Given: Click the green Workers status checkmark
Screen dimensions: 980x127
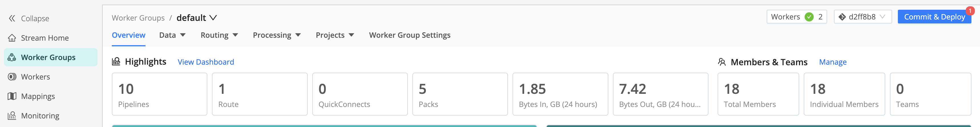Looking at the screenshot, I should [809, 17].
